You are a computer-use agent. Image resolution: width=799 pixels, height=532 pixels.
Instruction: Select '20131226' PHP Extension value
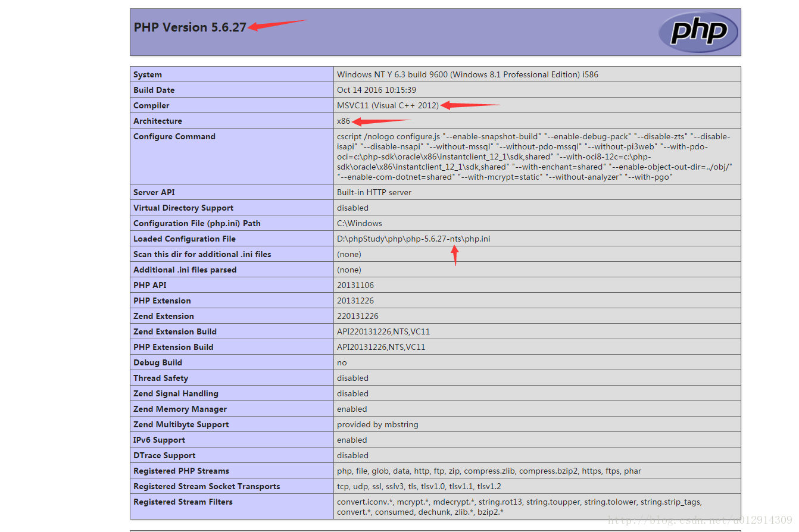point(355,301)
